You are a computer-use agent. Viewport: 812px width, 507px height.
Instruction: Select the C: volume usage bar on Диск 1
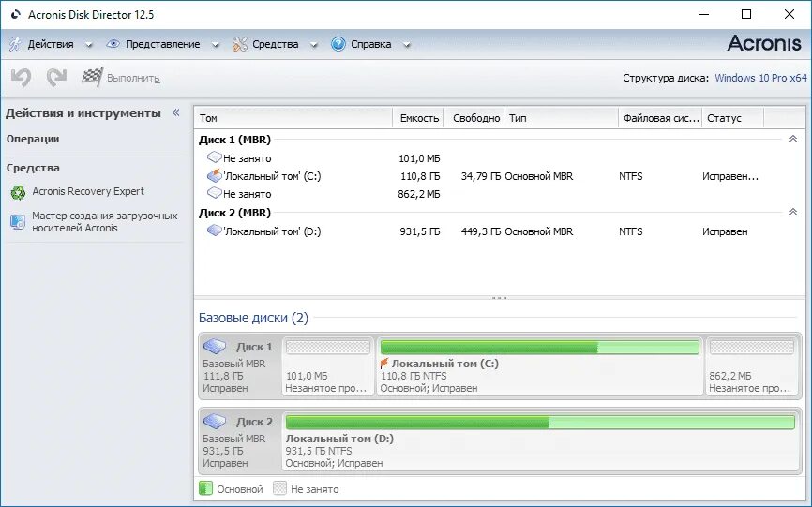pyautogui.click(x=539, y=347)
